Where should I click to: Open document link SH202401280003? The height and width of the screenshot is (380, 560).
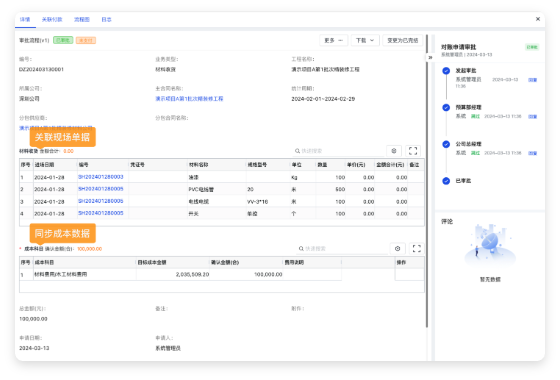tap(101, 177)
